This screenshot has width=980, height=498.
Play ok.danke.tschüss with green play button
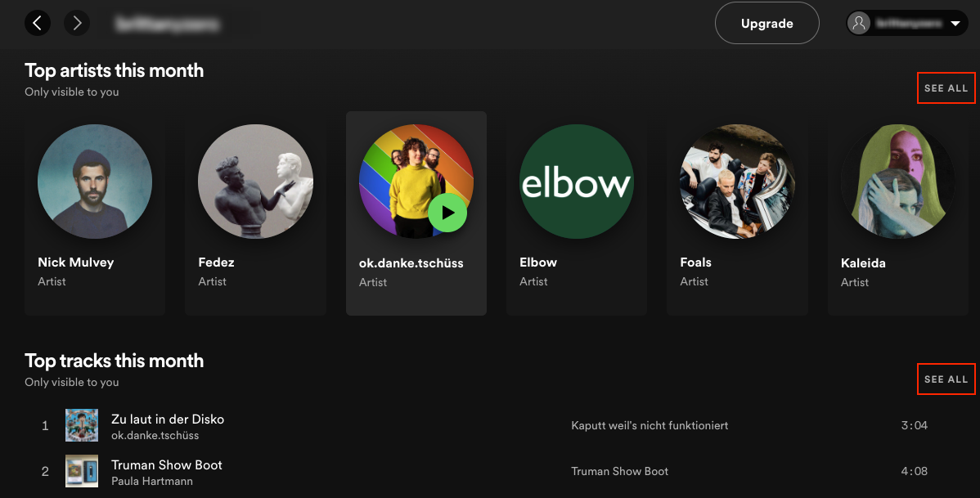pos(447,213)
